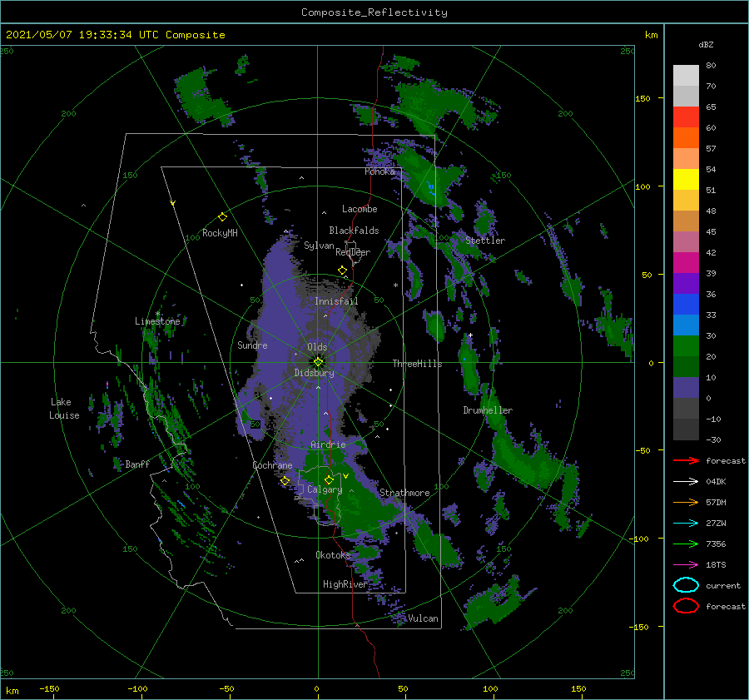Click the ThreeHills label

[x=417, y=364]
